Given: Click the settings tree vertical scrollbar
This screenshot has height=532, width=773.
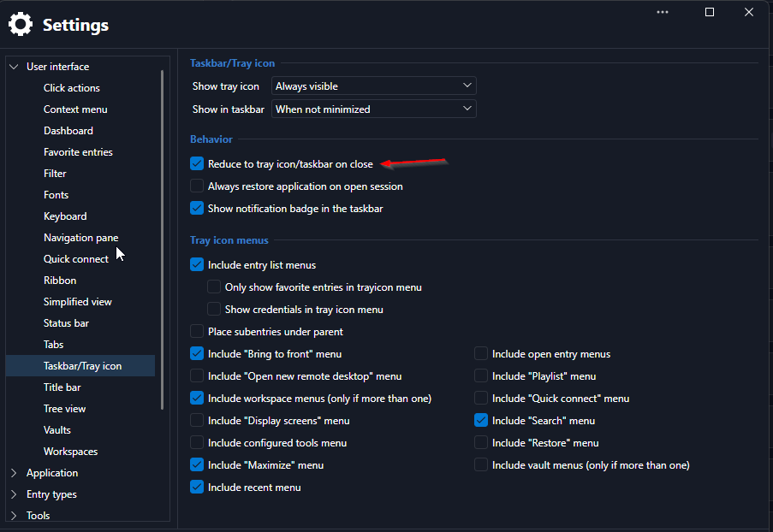Looking at the screenshot, I should 162,239.
